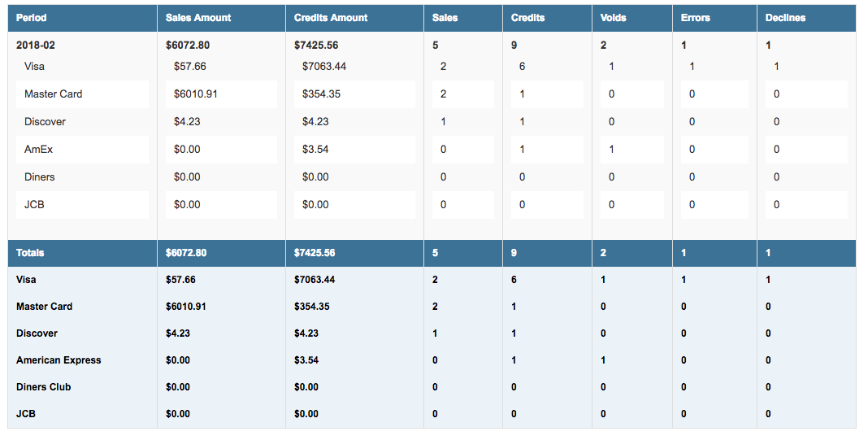Click the 2018-02 credits amount $7425.56 cell
This screenshot has height=440, width=868.
[x=316, y=46]
